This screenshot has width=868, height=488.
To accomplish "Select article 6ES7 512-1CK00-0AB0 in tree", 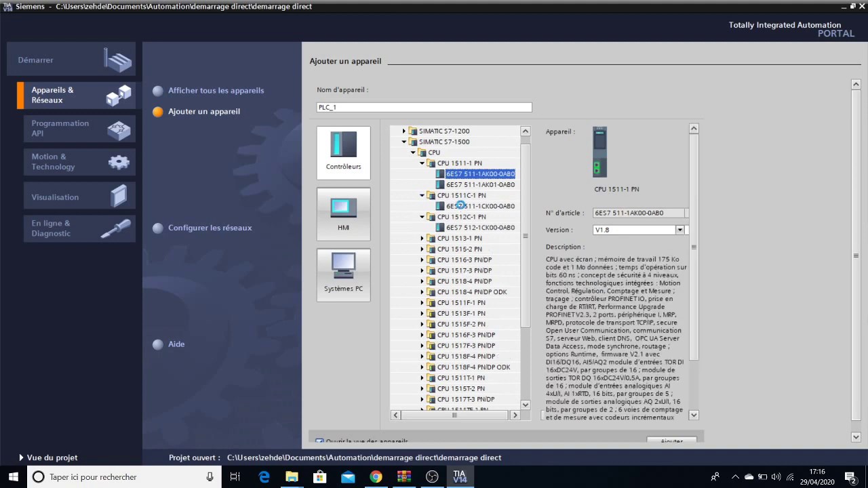I will click(480, 228).
